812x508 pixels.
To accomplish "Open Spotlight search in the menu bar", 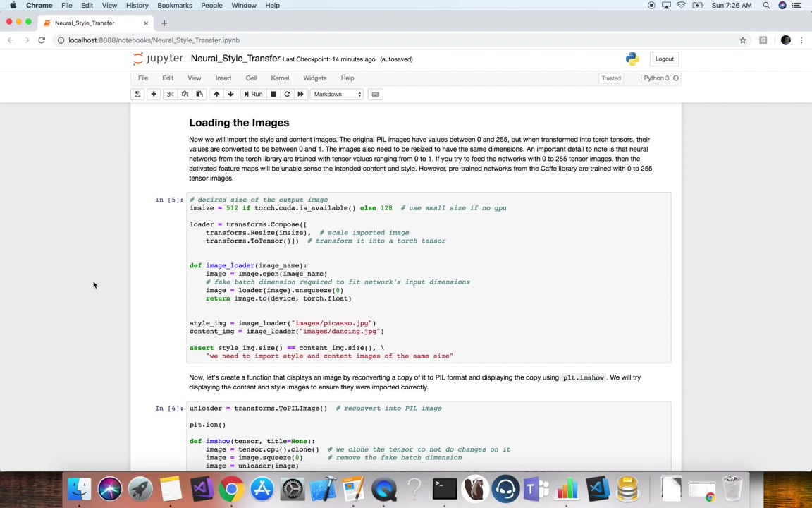I will pos(766,5).
